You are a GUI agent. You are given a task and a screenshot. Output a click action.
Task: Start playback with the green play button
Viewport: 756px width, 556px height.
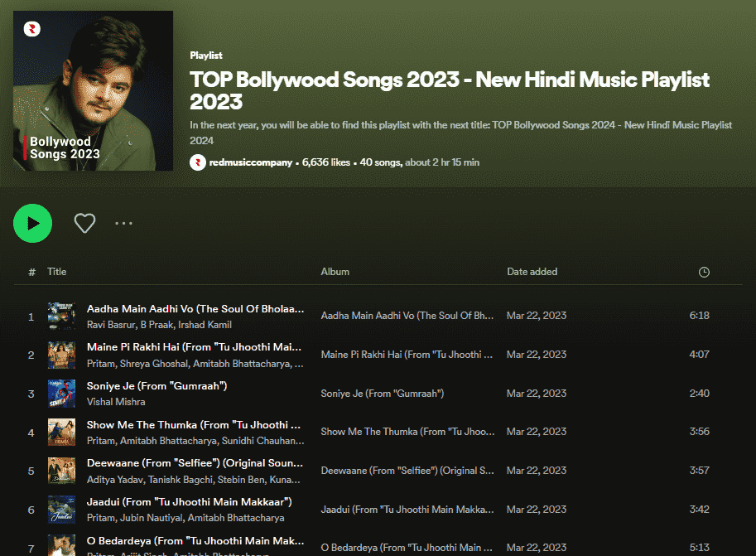point(33,224)
